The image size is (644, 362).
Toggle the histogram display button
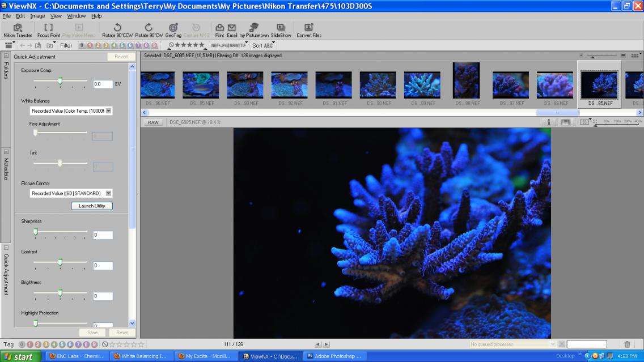coord(566,122)
